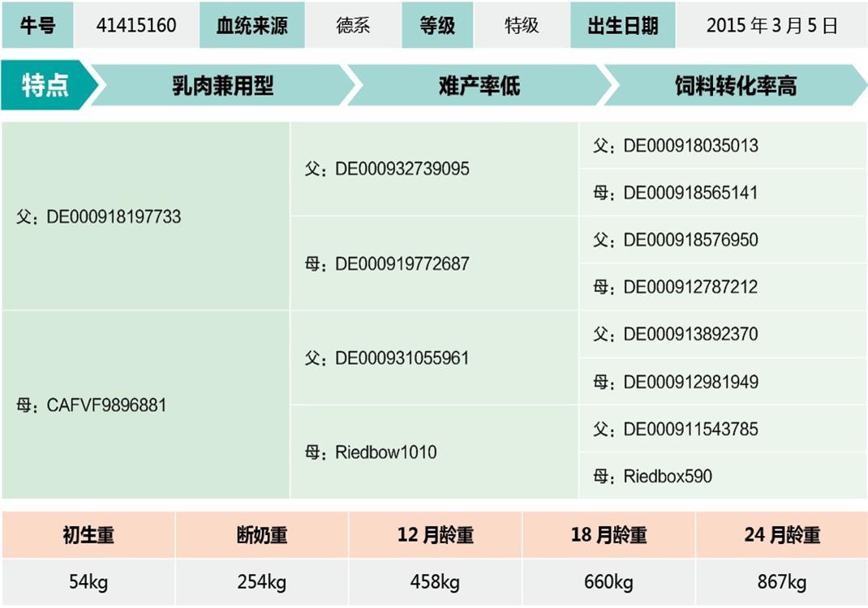868x608 pixels.
Task: Click the 等级 header label
Action: pos(437,25)
